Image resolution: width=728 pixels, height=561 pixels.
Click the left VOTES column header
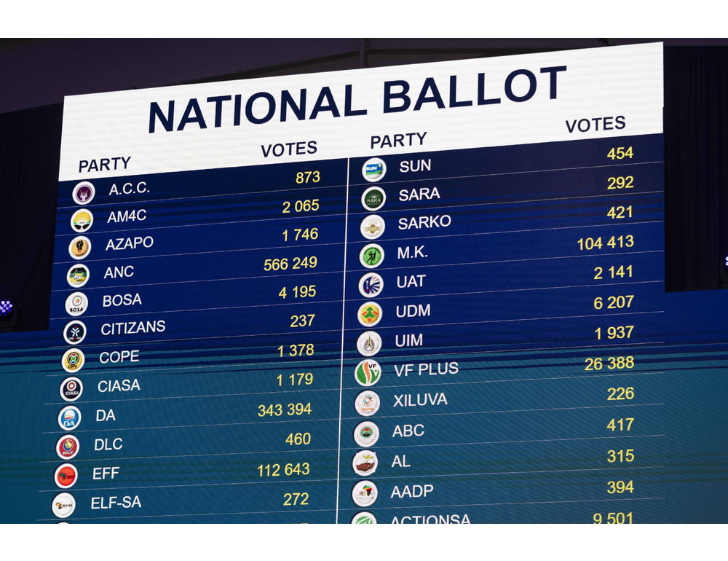click(289, 149)
